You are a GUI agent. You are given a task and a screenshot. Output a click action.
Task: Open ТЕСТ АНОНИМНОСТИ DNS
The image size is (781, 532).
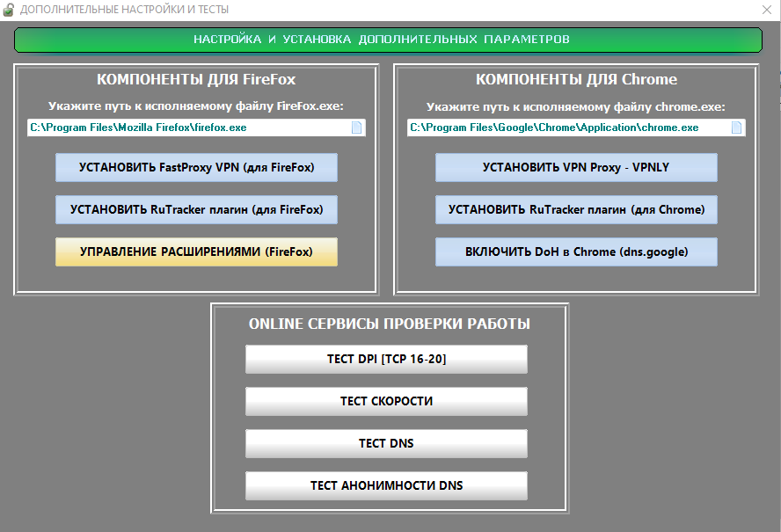[x=386, y=485]
